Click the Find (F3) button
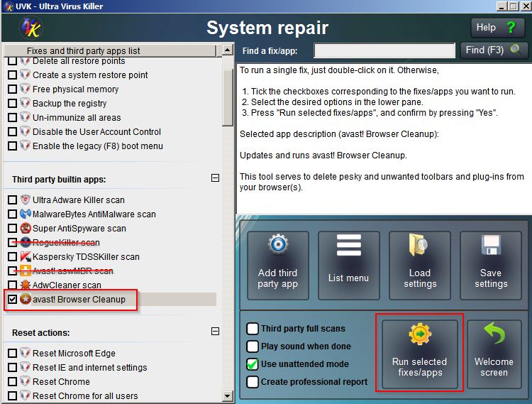This screenshot has width=532, height=404. click(x=494, y=50)
